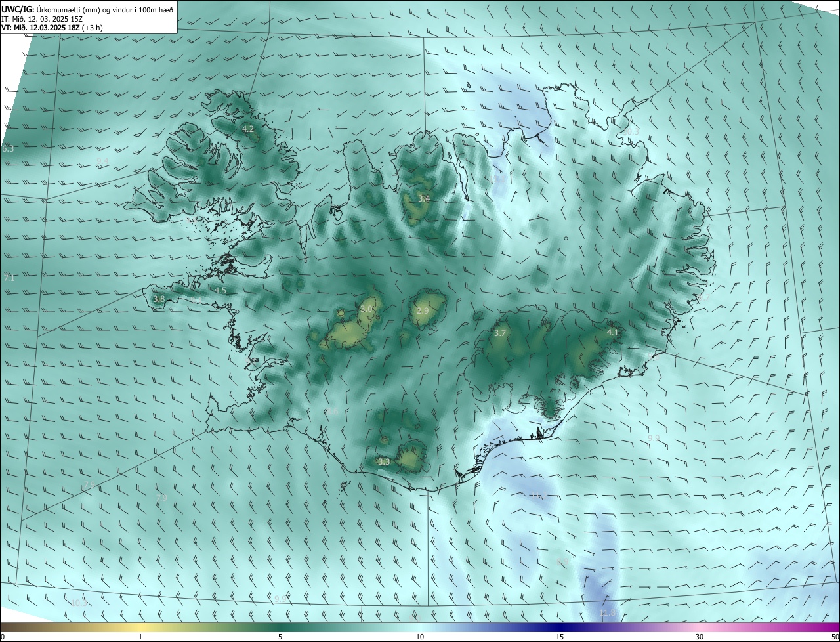Click the 8.6 value in southwest lowlands
Screen dimensions: 840x642
pos(332,412)
